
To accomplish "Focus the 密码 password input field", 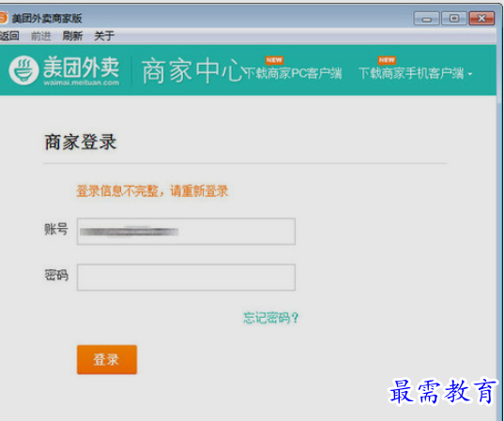I will pyautogui.click(x=186, y=278).
